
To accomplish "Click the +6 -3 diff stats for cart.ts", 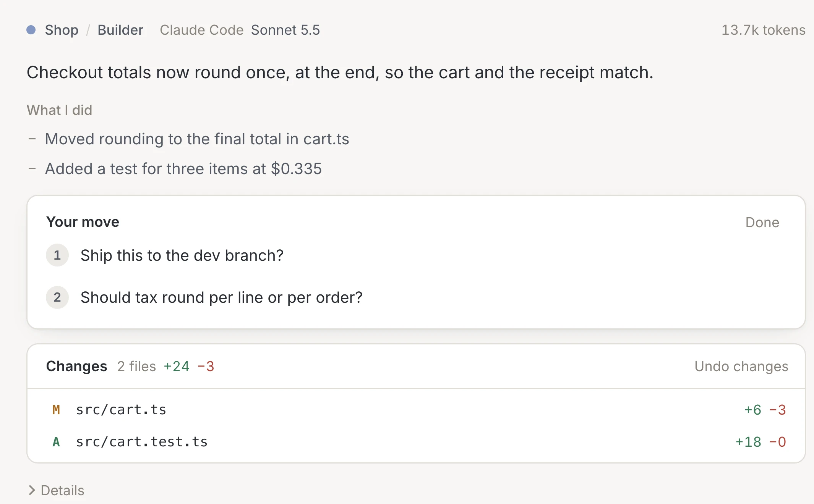I will click(765, 410).
